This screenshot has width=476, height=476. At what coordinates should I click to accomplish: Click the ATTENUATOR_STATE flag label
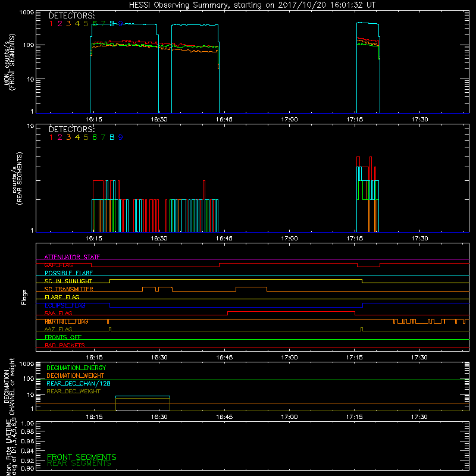pyautogui.click(x=72, y=257)
